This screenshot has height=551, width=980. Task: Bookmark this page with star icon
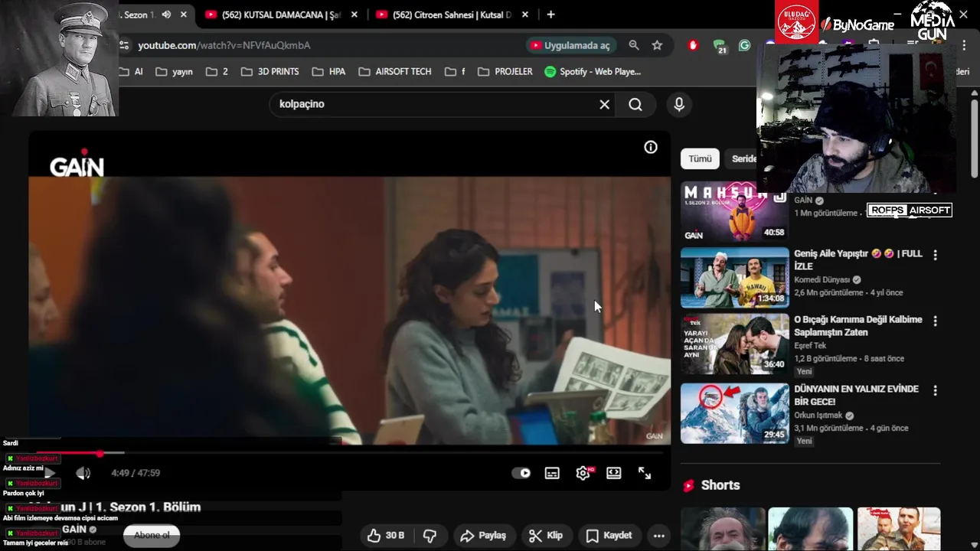[657, 45]
